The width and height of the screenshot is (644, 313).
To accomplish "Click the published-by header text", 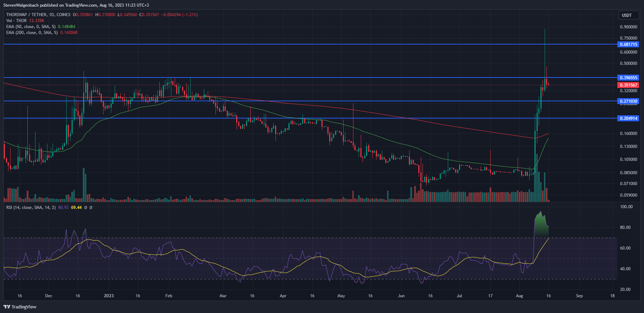I will click(76, 5).
